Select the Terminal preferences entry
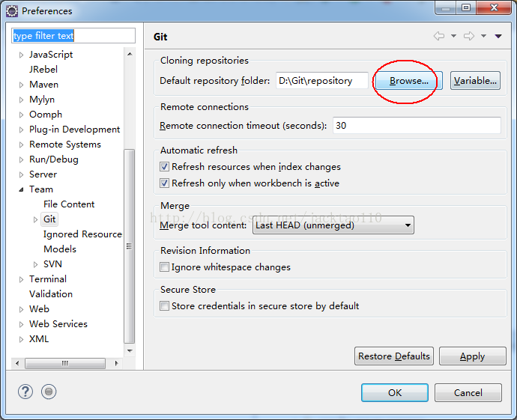The image size is (517, 420). pos(48,279)
